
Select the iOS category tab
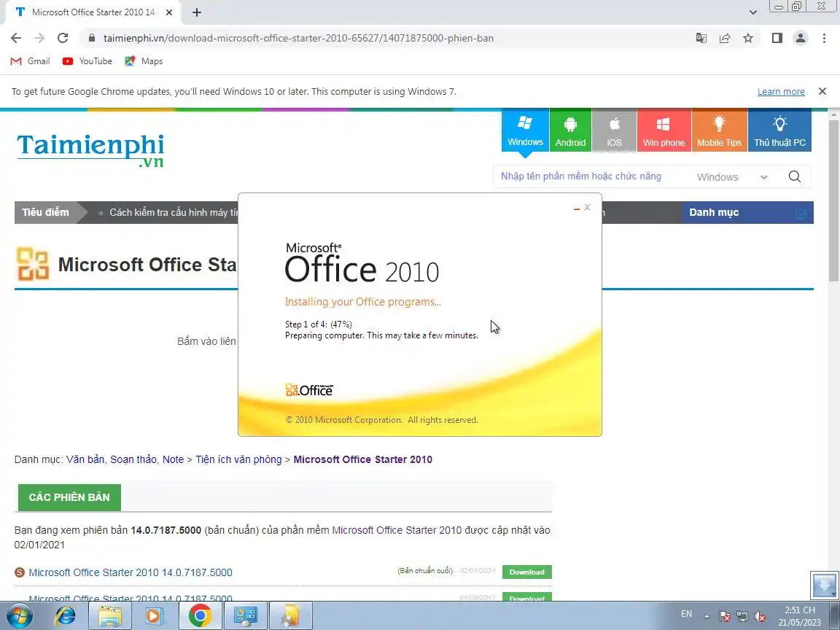tap(615, 131)
